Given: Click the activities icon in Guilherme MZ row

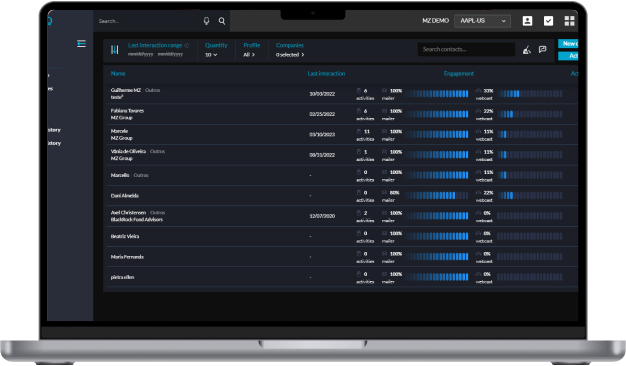Looking at the screenshot, I should pyautogui.click(x=359, y=91).
